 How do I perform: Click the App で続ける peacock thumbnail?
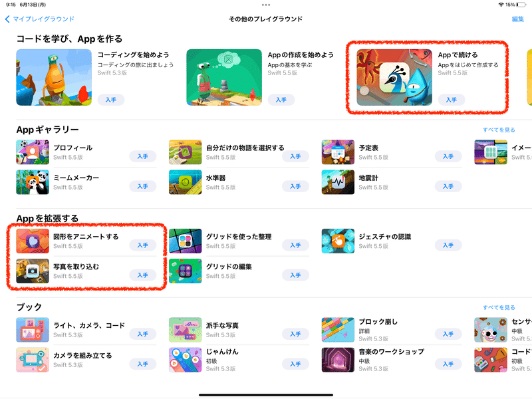(x=394, y=77)
